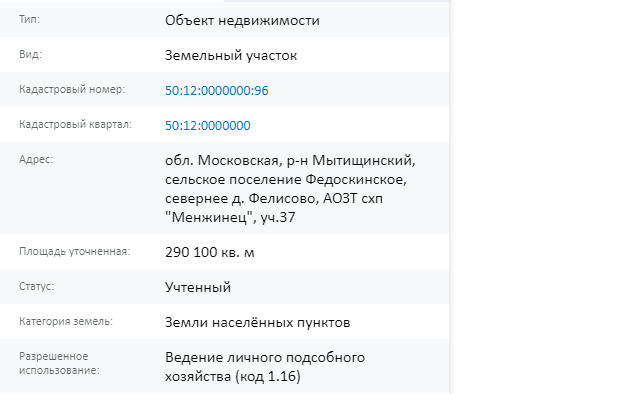
Task: Click 'Земли населённых пунктов' category value
Action: coord(257,322)
